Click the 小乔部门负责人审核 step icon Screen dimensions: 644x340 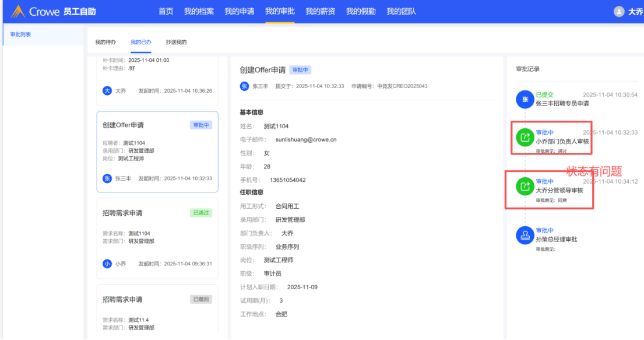pyautogui.click(x=525, y=138)
